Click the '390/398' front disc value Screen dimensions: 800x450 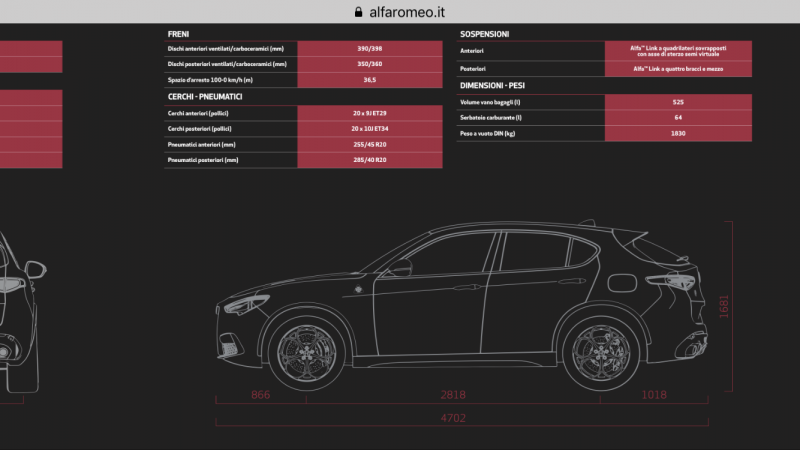click(x=369, y=49)
